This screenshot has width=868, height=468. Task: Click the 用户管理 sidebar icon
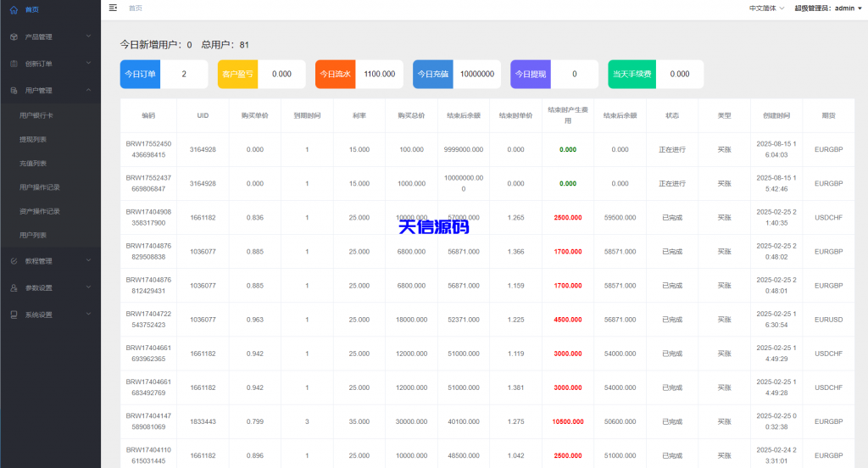(14, 90)
